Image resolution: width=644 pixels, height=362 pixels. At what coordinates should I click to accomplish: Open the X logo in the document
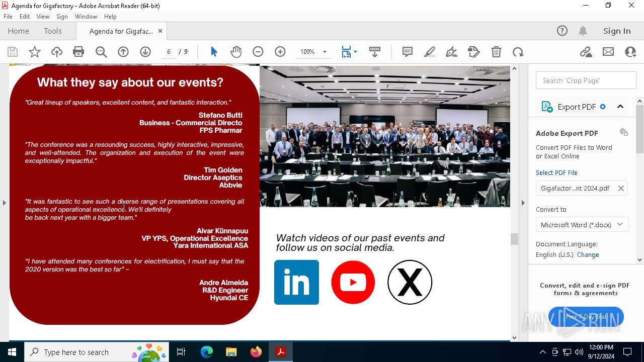[x=410, y=282]
